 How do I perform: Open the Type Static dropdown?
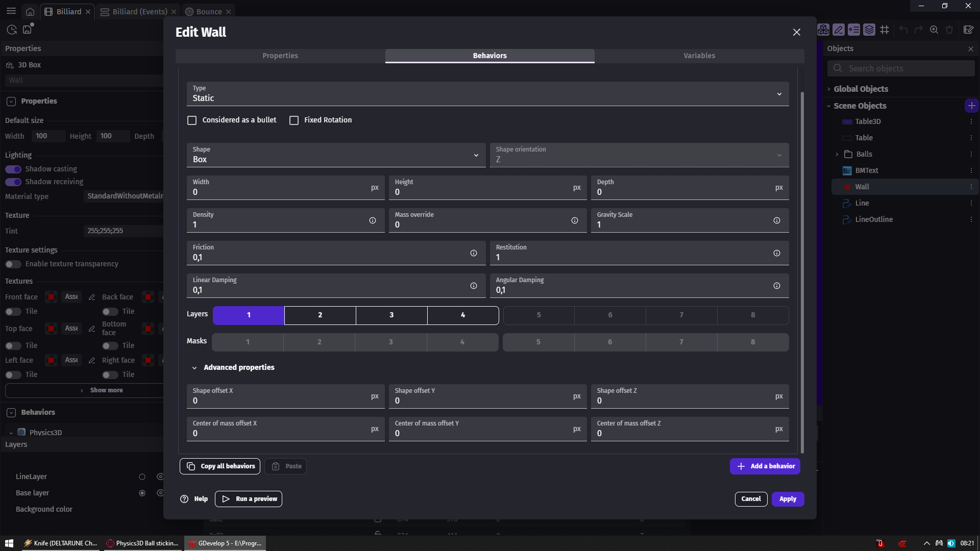(x=487, y=94)
